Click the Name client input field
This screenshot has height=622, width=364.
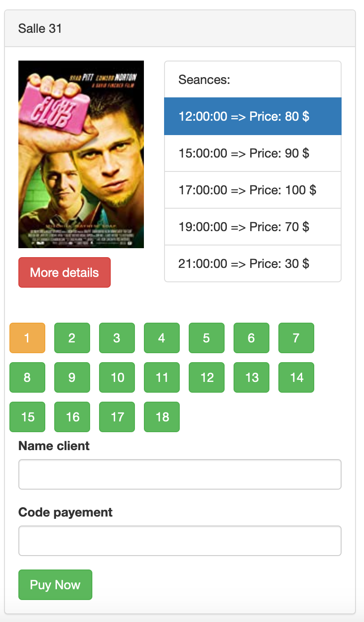[180, 474]
